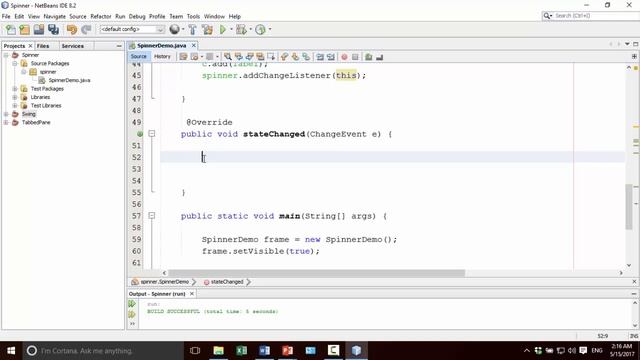Expand the Test Packages node
Image resolution: width=640 pixels, height=360 pixels.
pyautogui.click(x=15, y=89)
